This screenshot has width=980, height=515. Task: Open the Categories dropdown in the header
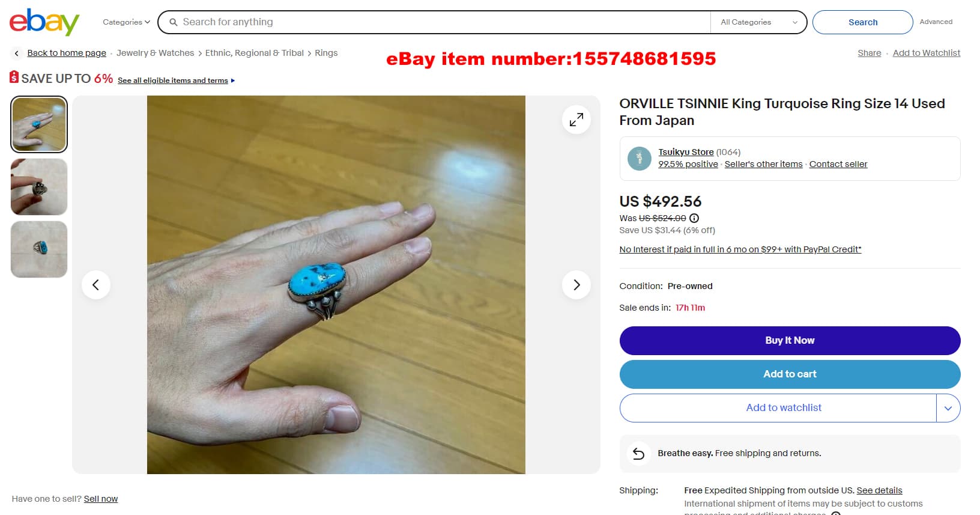126,22
